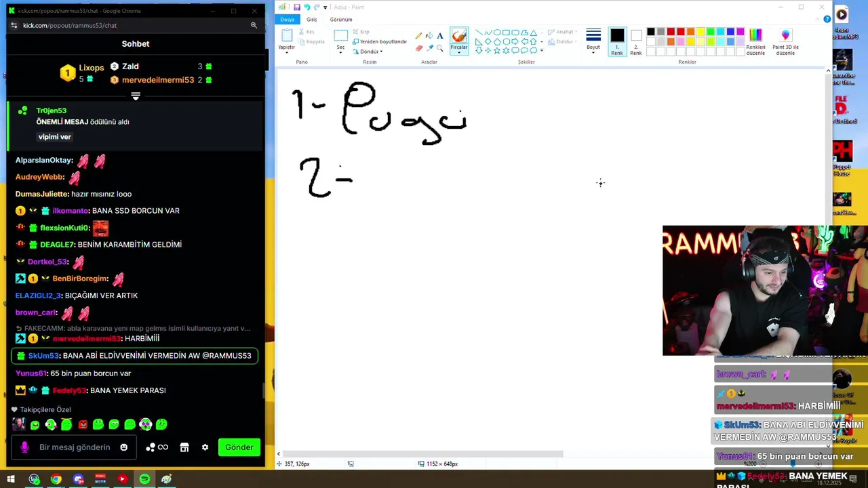This screenshot has width=868, height=488.
Task: Click the Kes cut button
Action: point(306,32)
